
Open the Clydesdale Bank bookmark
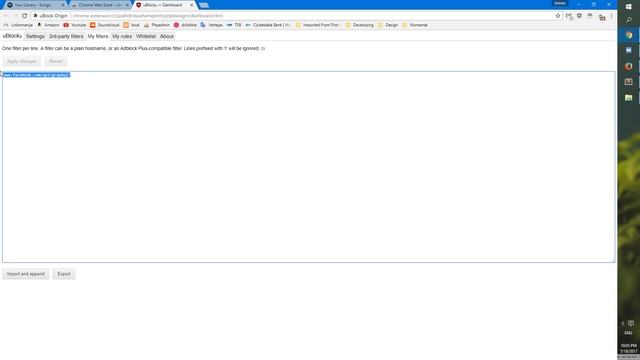click(x=268, y=25)
